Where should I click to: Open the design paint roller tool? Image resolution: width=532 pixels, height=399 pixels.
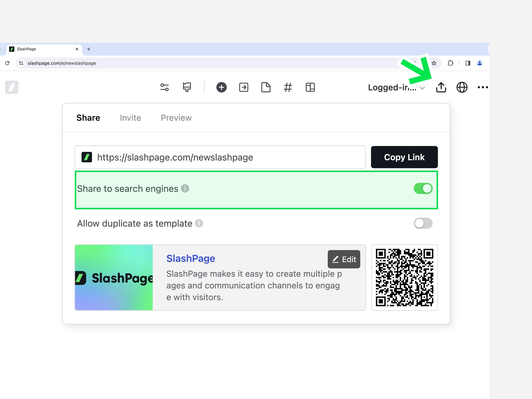pos(187,87)
